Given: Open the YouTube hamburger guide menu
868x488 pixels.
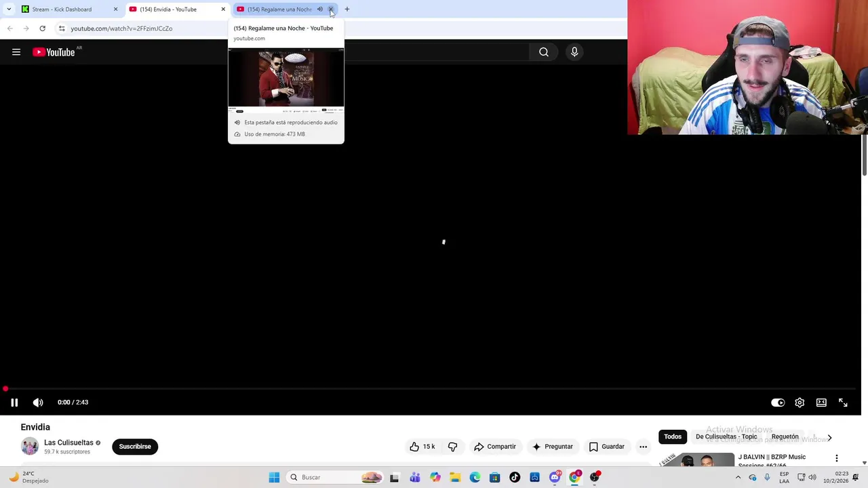Looking at the screenshot, I should [16, 52].
